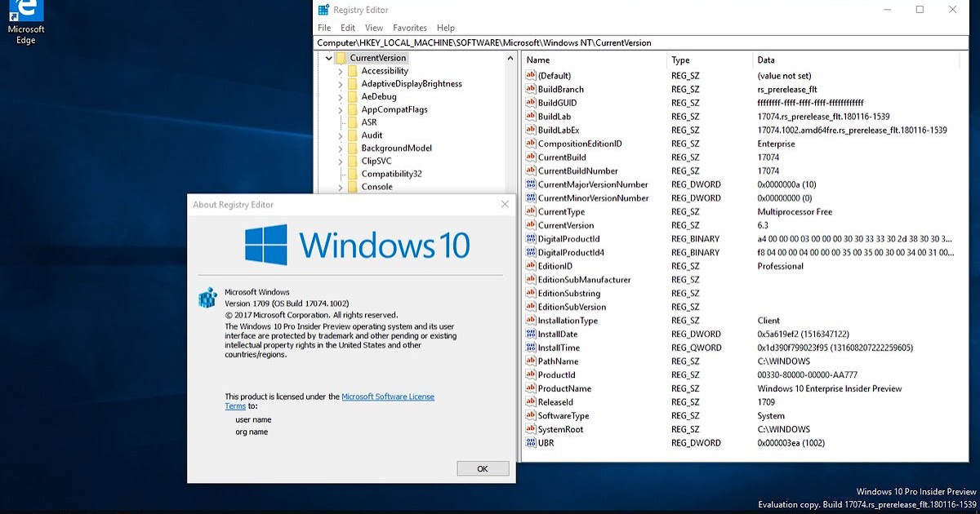Click the folder icon for the Console key
The width and height of the screenshot is (980, 514).
coord(353,187)
